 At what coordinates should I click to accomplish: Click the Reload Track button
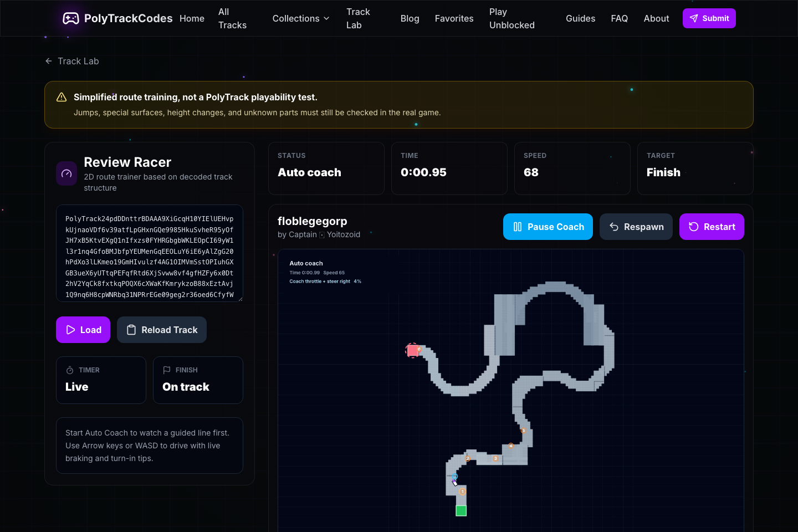162,330
